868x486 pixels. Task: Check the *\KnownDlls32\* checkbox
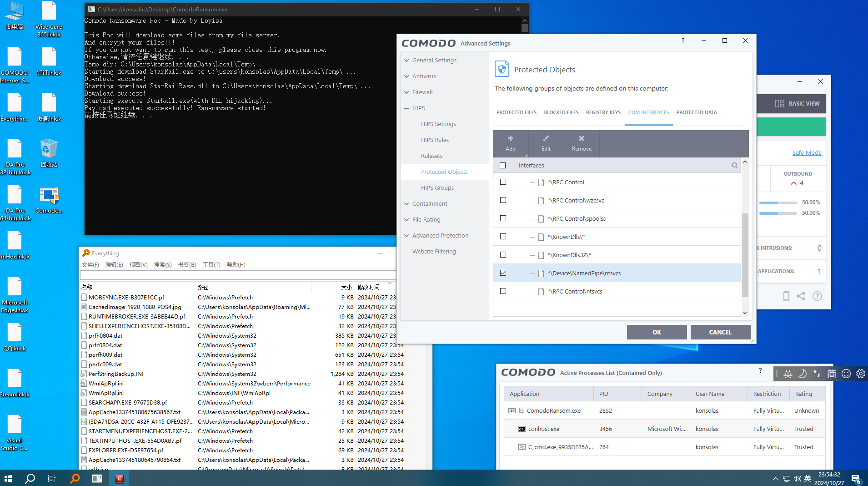coord(503,255)
